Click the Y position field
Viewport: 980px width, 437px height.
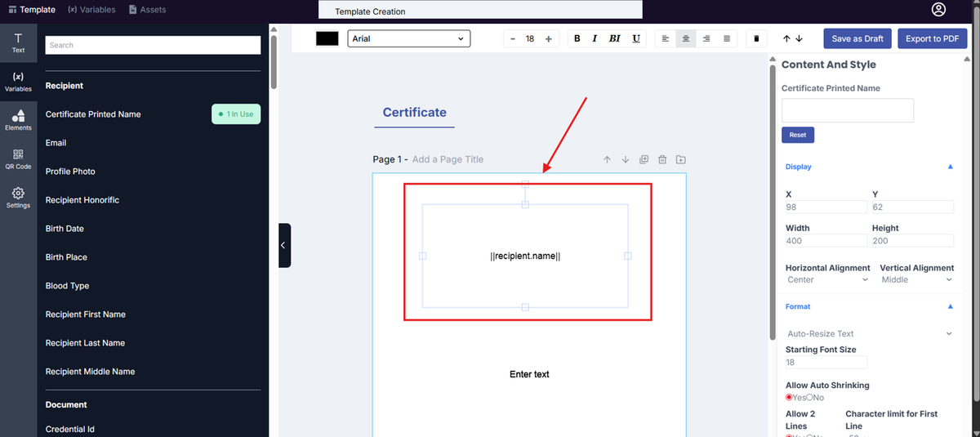912,207
